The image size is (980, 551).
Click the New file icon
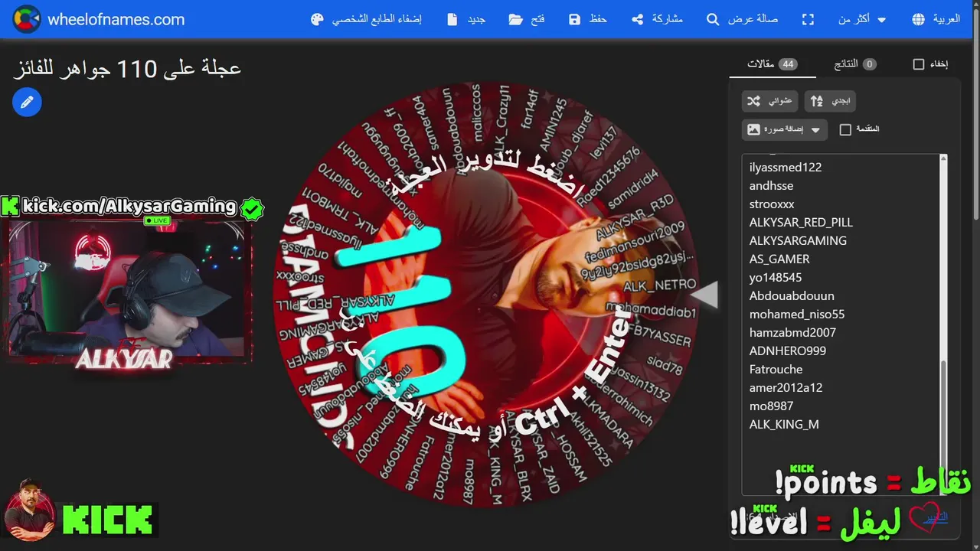[x=452, y=19]
